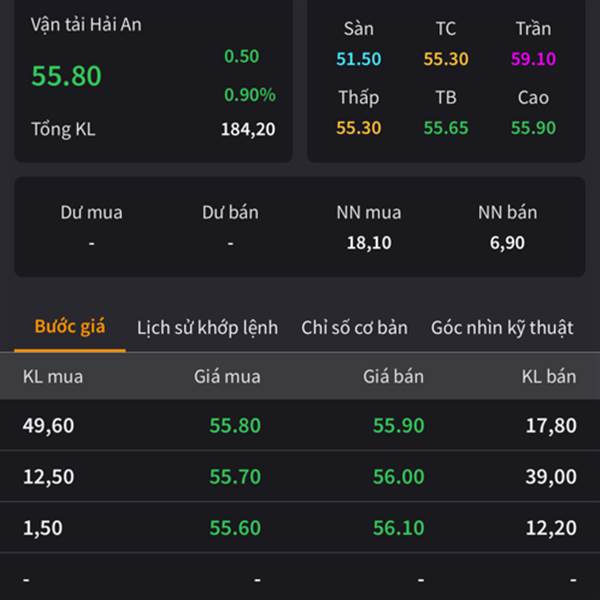Screen dimensions: 600x600
Task: Click the KL bán column header
Action: (549, 377)
